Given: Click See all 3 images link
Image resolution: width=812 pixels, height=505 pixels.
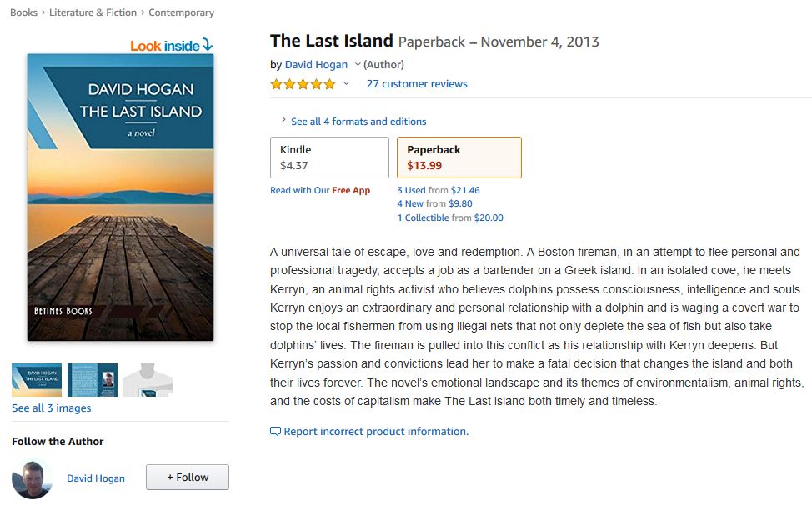Looking at the screenshot, I should [x=51, y=408].
